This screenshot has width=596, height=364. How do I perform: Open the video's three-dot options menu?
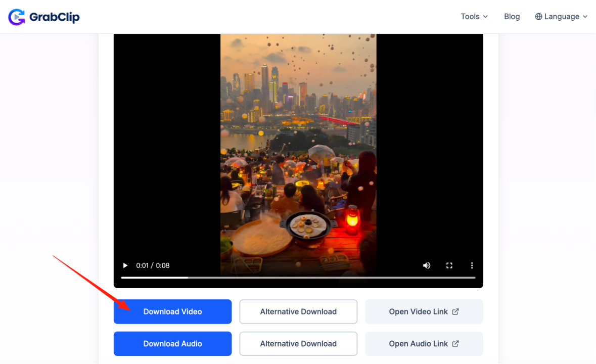coord(472,265)
